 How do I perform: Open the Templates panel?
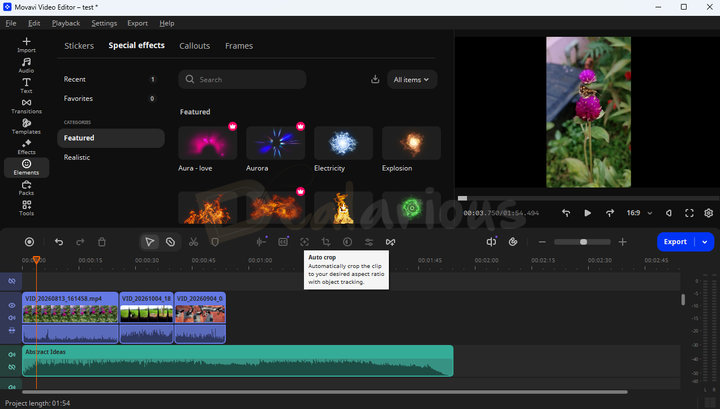tap(26, 126)
